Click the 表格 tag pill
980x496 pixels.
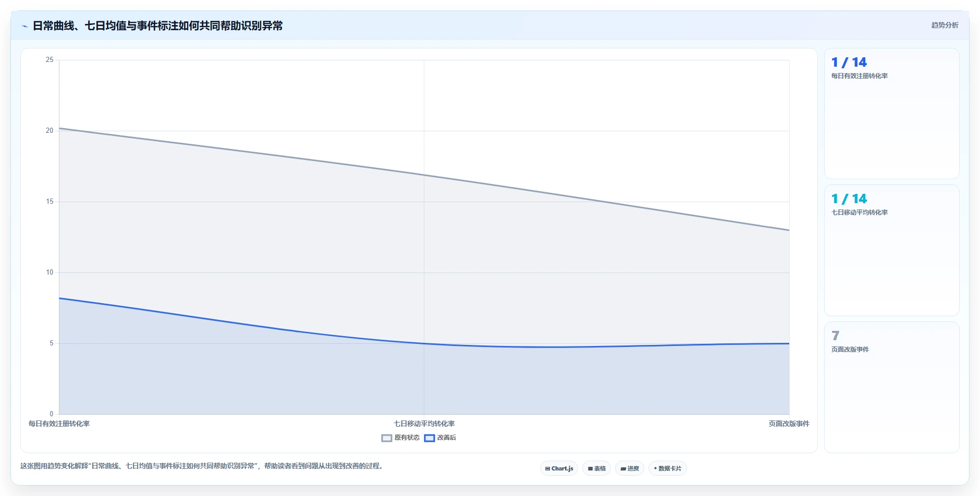596,468
